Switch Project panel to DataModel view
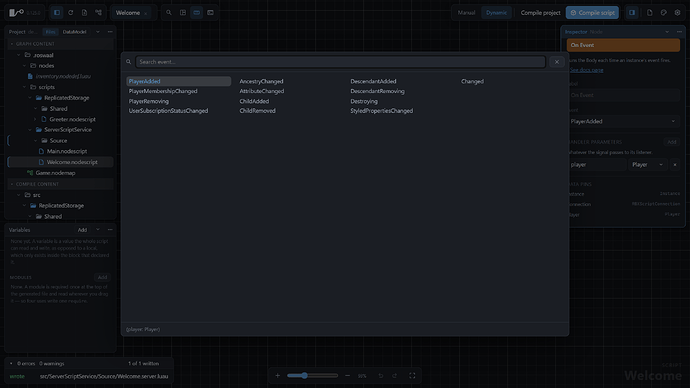 point(74,32)
